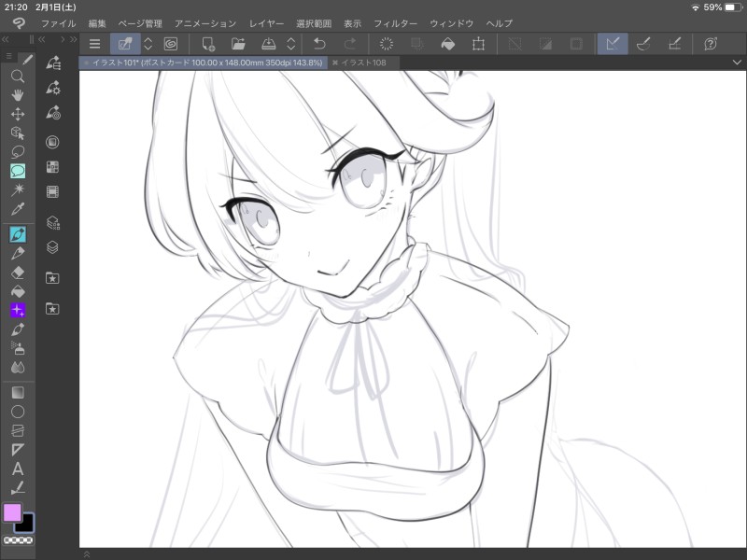This screenshot has height=560, width=747.
Task: Click the Clear dotted-circle icon
Action: pos(387,44)
